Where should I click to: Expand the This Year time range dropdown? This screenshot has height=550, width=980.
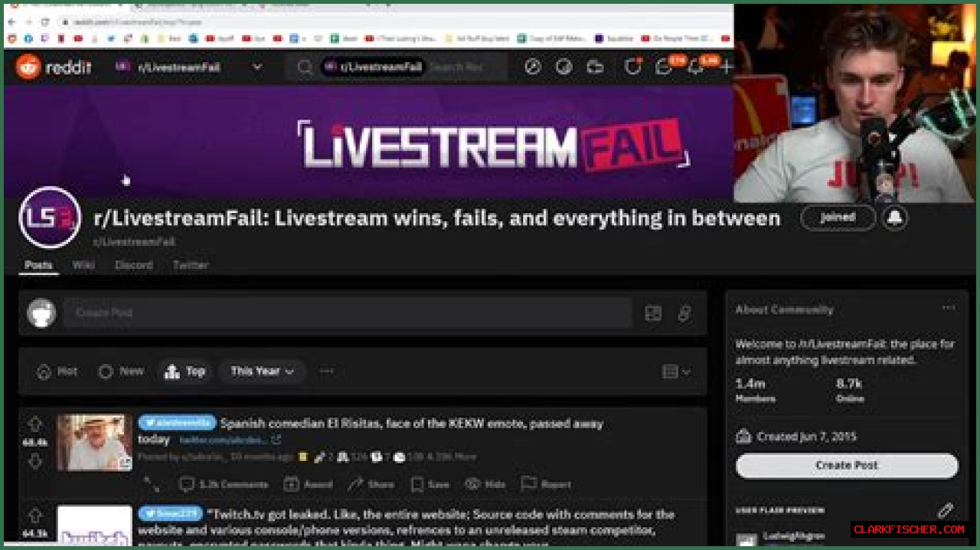pyautogui.click(x=263, y=372)
